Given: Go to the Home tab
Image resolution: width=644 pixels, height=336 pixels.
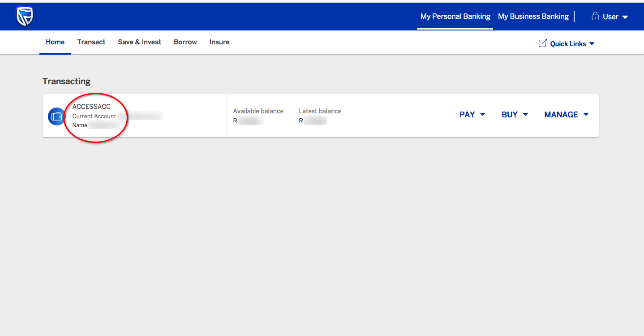Looking at the screenshot, I should pyautogui.click(x=55, y=42).
